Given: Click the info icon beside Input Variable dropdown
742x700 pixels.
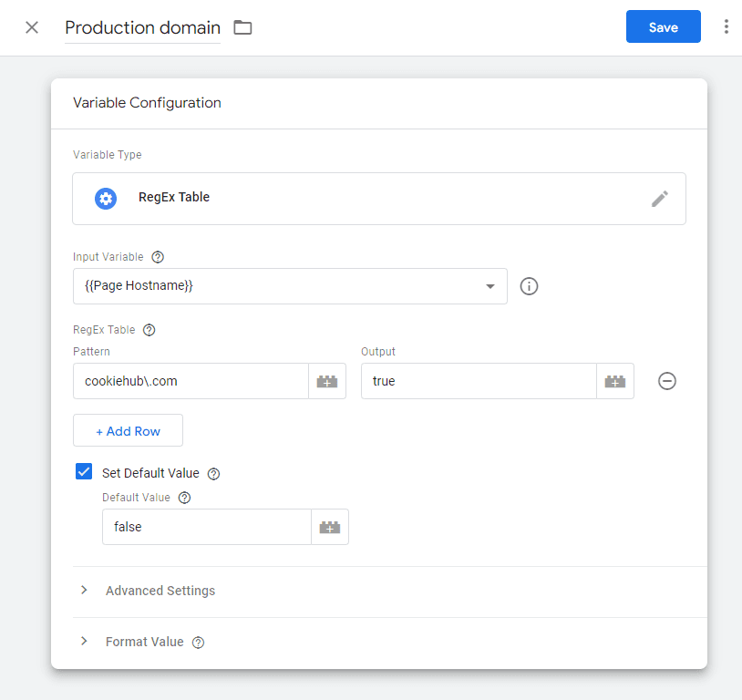Looking at the screenshot, I should [529, 286].
